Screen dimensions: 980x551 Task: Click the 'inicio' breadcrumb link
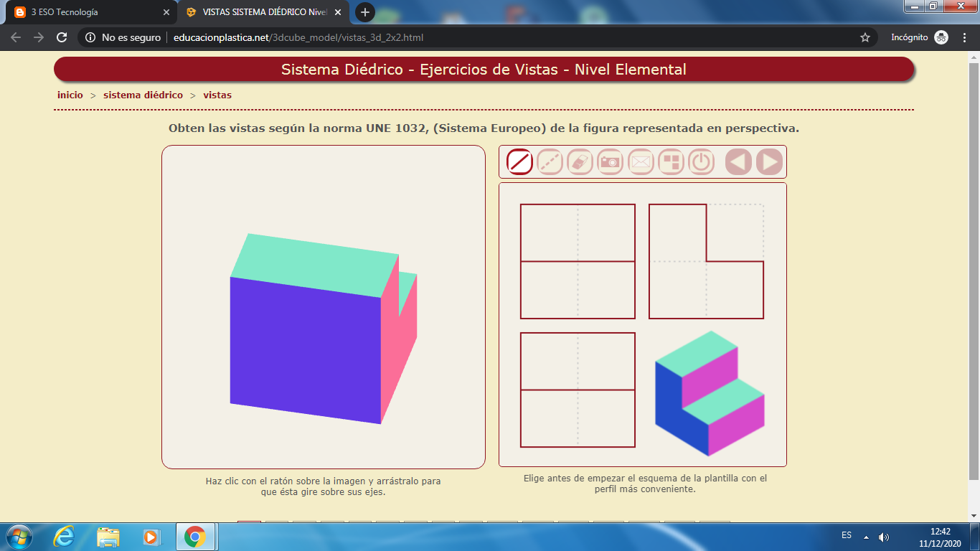[70, 95]
